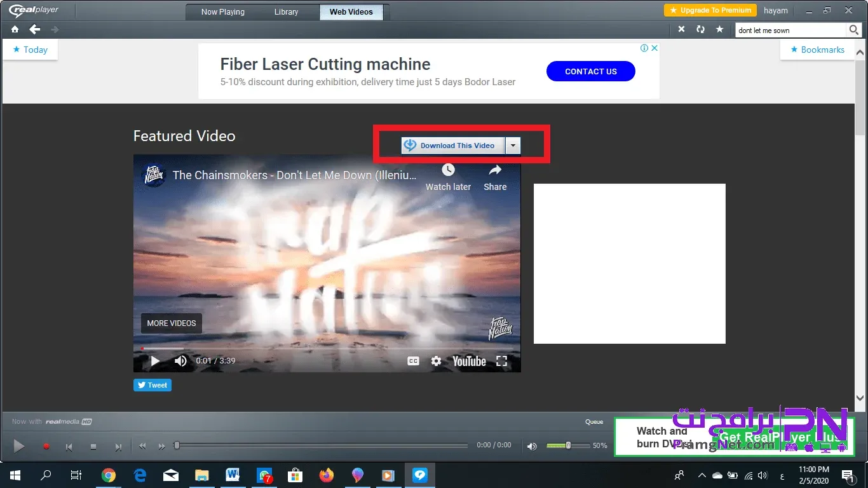Select the Web Videos tab

coord(351,11)
